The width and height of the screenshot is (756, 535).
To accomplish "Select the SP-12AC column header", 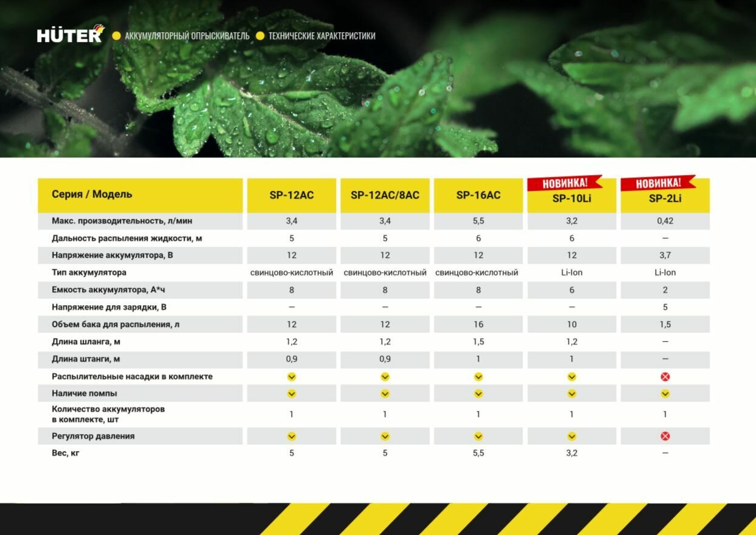I will 292,195.
